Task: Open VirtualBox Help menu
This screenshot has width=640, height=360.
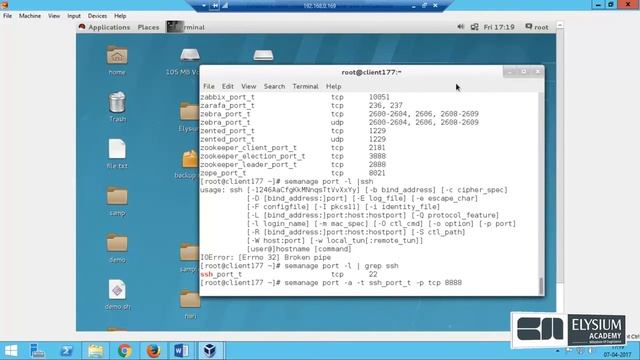Action: (120, 16)
